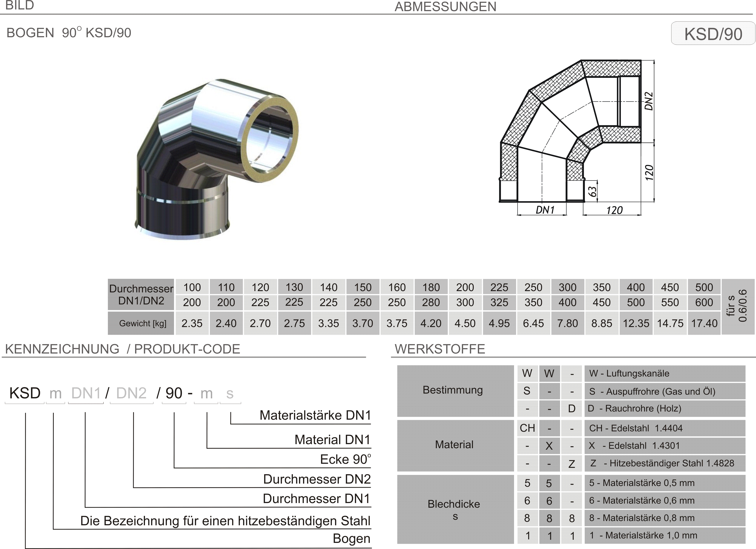Click weight value 2.40

coord(226,323)
